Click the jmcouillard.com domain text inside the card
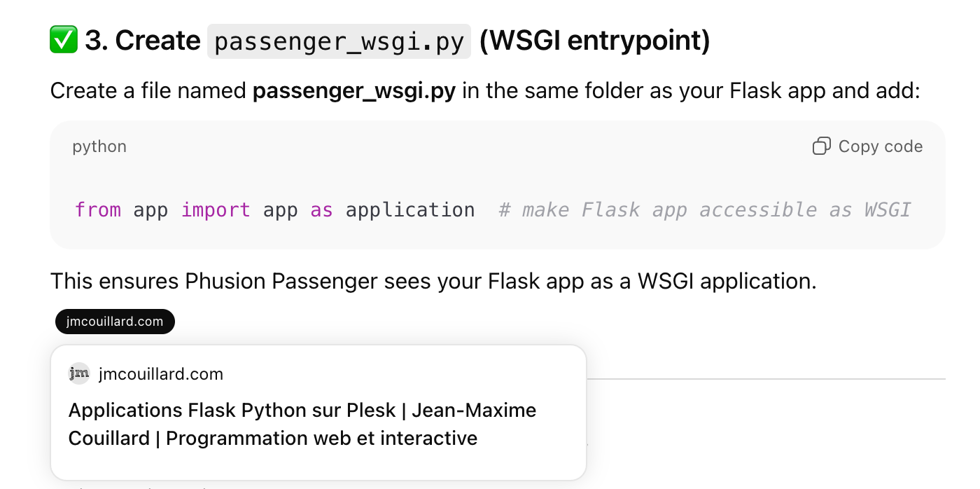 (161, 374)
